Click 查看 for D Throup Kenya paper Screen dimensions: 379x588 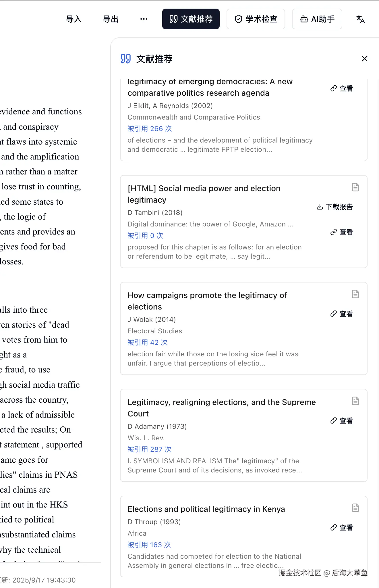click(342, 528)
